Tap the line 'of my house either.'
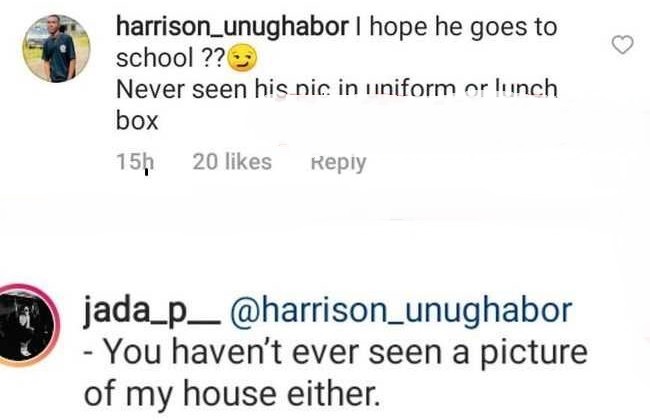 pyautogui.click(x=232, y=393)
